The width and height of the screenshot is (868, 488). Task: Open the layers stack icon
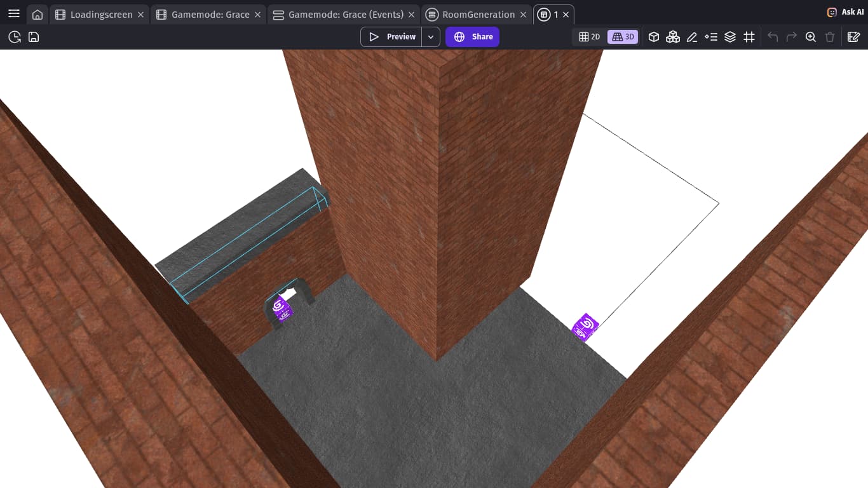(730, 37)
